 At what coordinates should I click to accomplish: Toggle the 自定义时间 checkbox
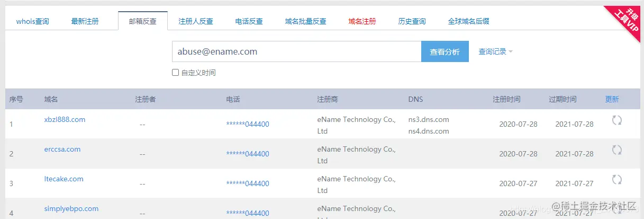click(175, 73)
